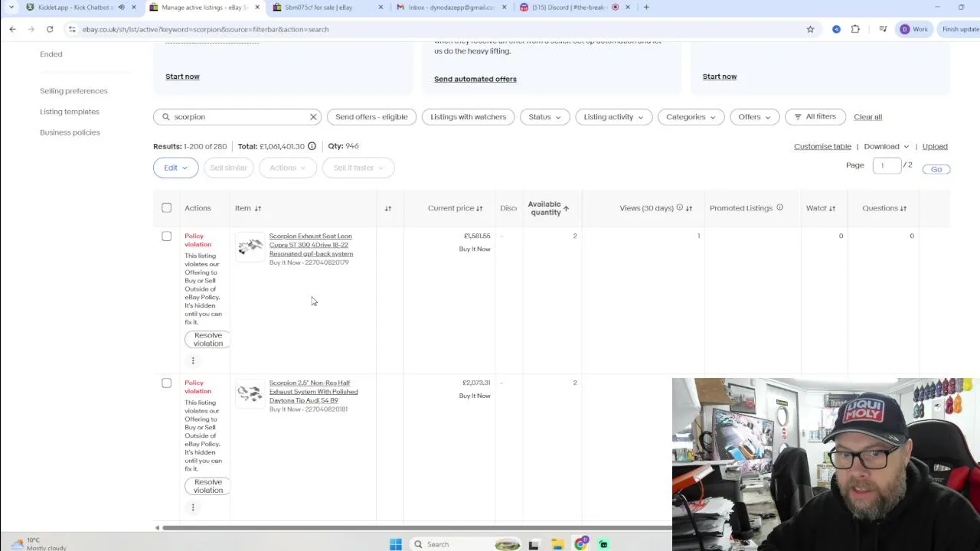Expand the Categories filter dropdown

coord(691,117)
